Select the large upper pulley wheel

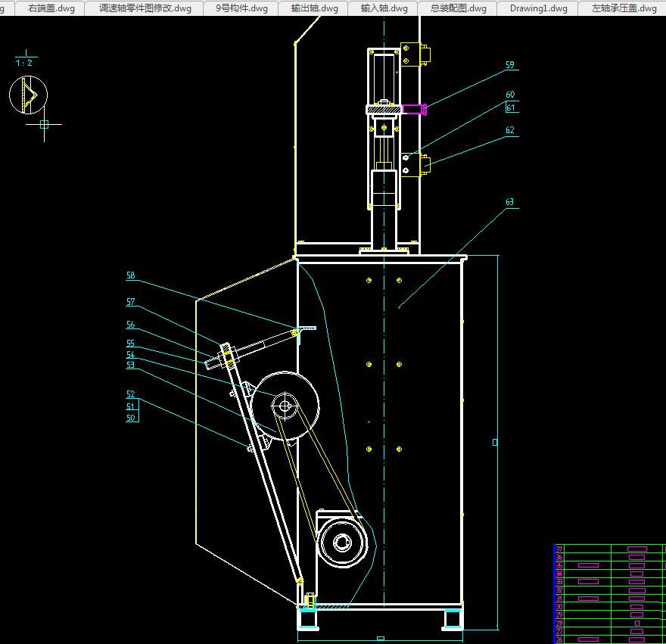tap(285, 406)
